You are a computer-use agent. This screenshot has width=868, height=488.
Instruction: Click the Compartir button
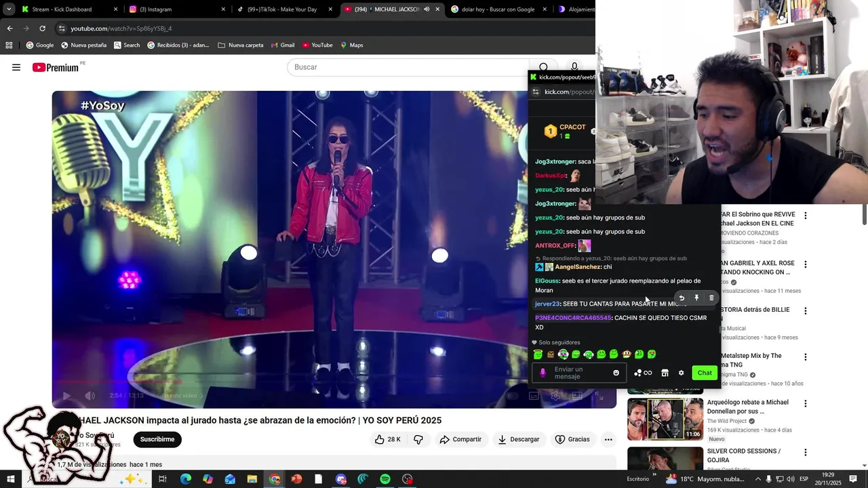tap(460, 439)
